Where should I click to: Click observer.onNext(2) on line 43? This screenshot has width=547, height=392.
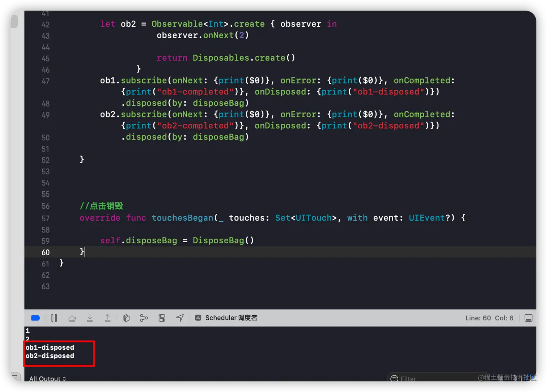pos(203,35)
